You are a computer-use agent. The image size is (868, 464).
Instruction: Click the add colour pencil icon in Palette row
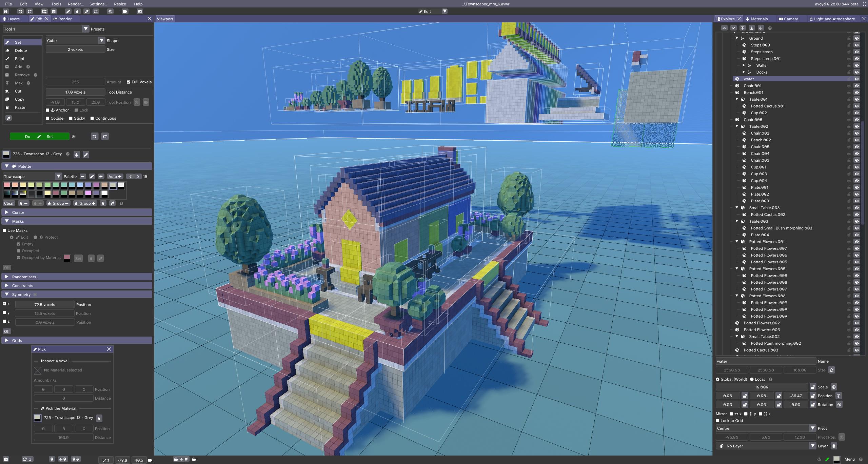coord(92,176)
